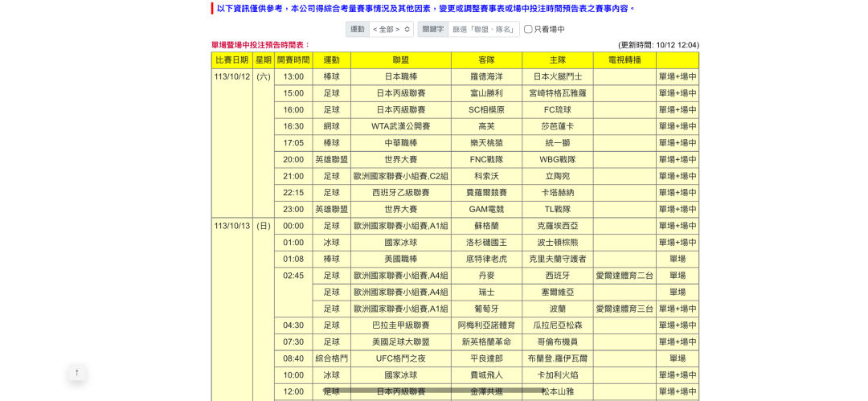This screenshot has height=401, width=868.
Task: Click 莎芭蓮卡 player cell
Action: (x=558, y=126)
